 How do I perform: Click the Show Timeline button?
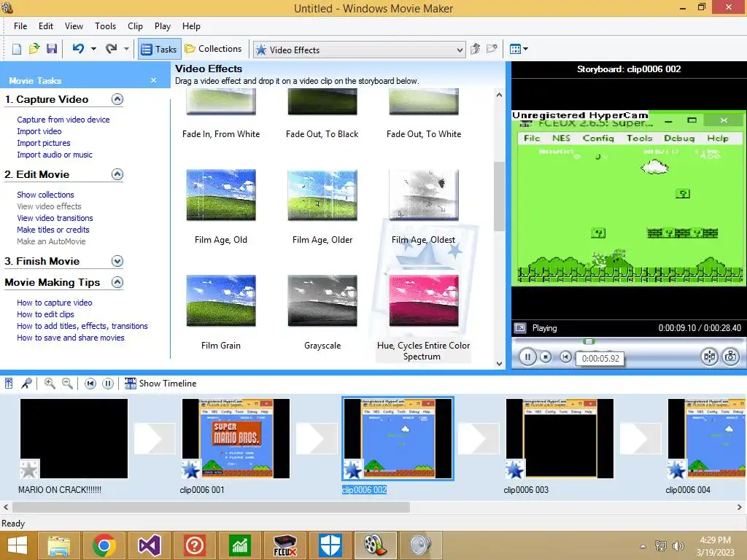coord(160,384)
